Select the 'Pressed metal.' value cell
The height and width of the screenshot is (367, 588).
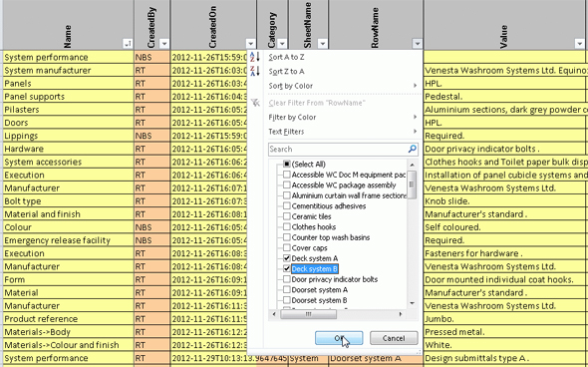[504, 332]
